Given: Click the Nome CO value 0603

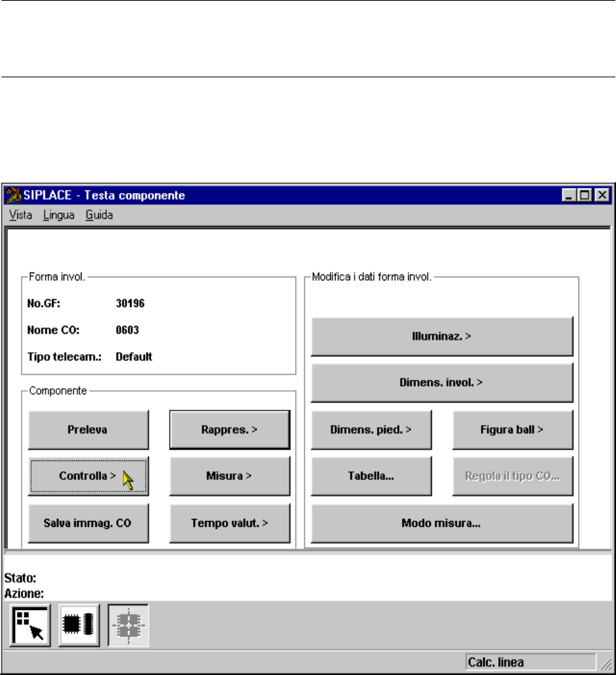Looking at the screenshot, I should (127, 330).
